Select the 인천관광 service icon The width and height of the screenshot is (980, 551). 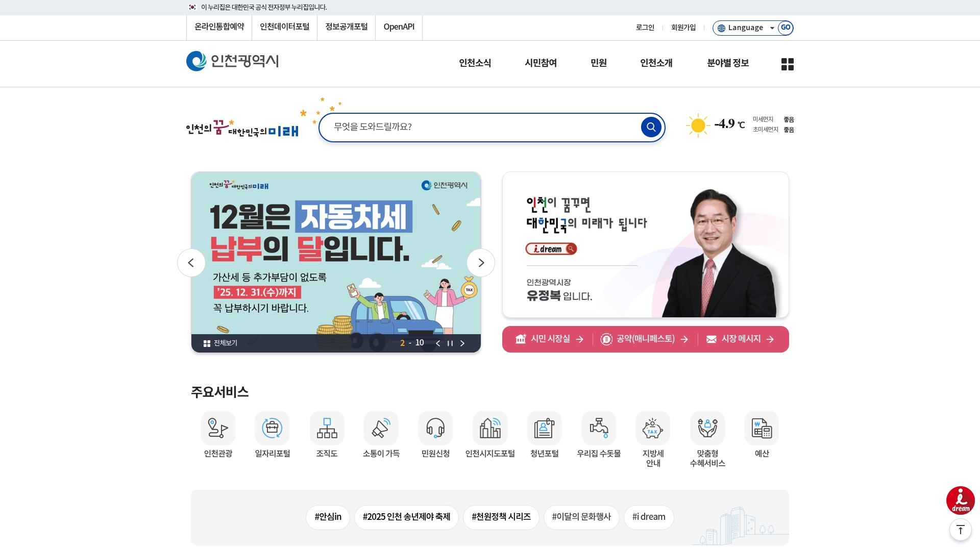pyautogui.click(x=218, y=429)
